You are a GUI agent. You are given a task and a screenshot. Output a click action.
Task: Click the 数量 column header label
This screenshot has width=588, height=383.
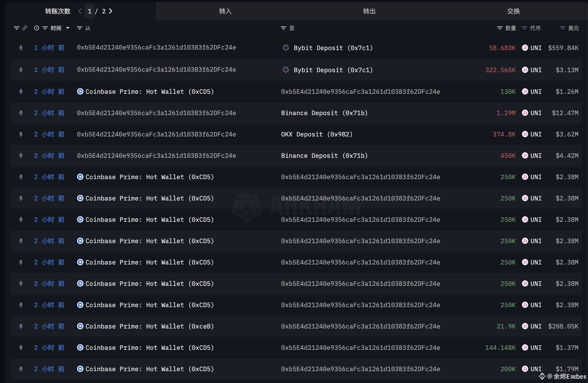coord(511,28)
